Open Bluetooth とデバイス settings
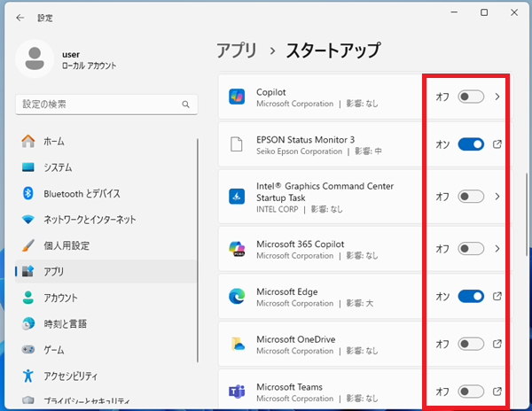Screen dimensions: 532x411 [106, 193]
